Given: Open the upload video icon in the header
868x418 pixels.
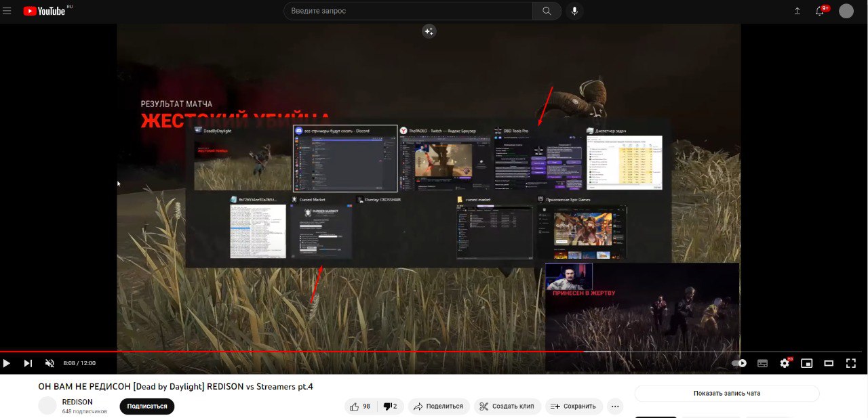Looking at the screenshot, I should (797, 11).
